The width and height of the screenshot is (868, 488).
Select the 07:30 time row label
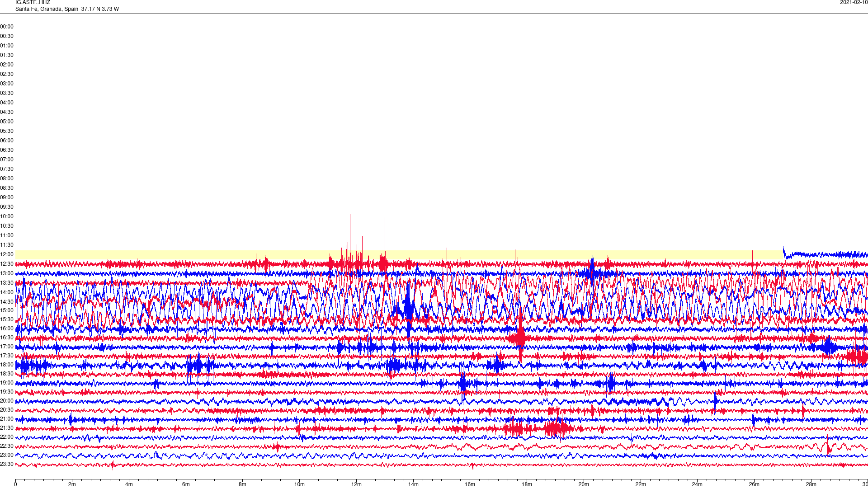7,169
